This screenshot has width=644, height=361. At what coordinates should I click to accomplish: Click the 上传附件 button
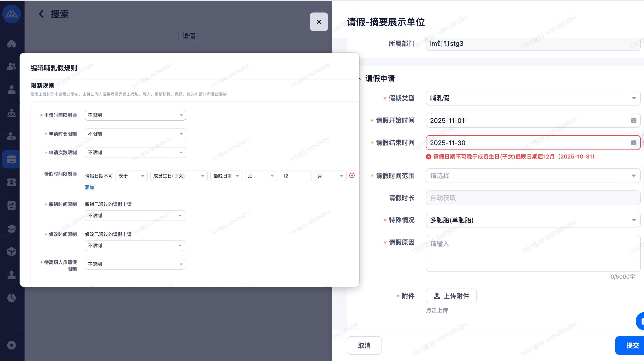click(x=451, y=296)
